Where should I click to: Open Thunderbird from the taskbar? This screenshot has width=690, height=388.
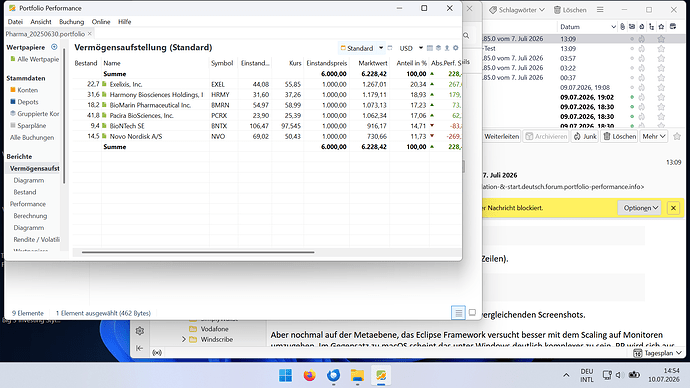pos(333,375)
